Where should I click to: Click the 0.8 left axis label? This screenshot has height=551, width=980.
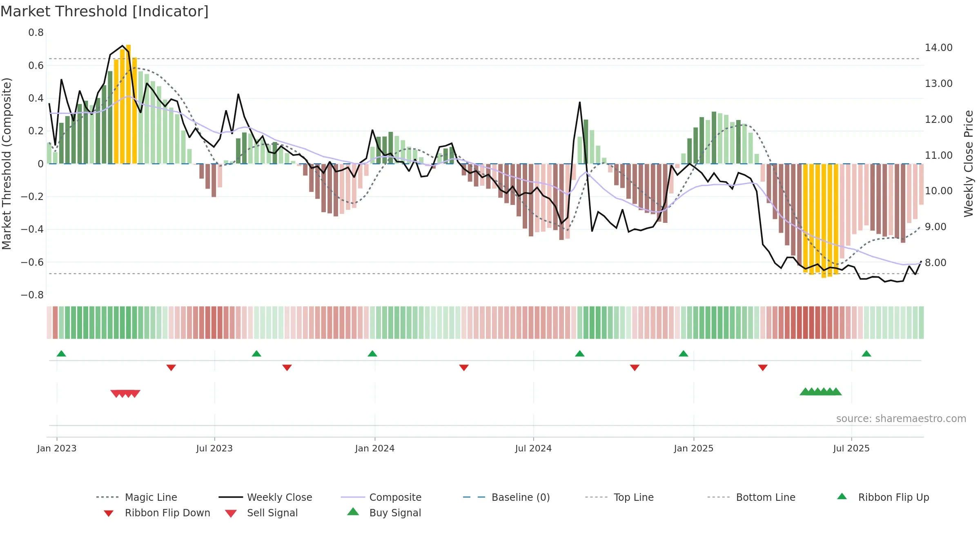[36, 33]
